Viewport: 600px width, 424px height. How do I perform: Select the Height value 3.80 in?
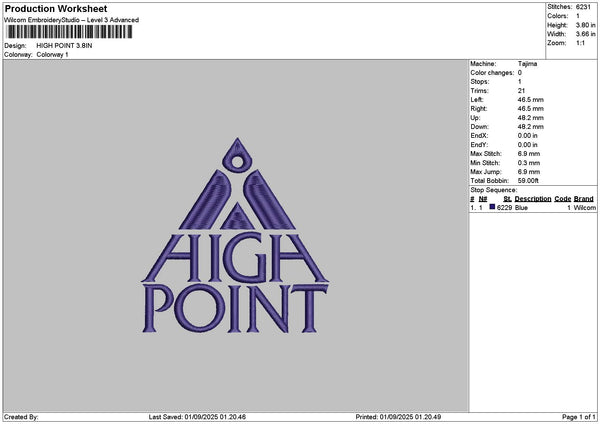pos(585,25)
